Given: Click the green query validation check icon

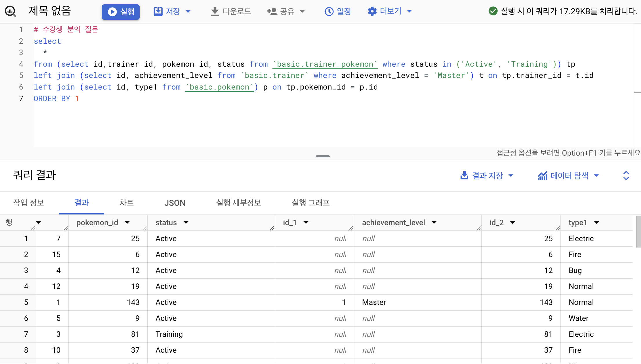Looking at the screenshot, I should 493,11.
